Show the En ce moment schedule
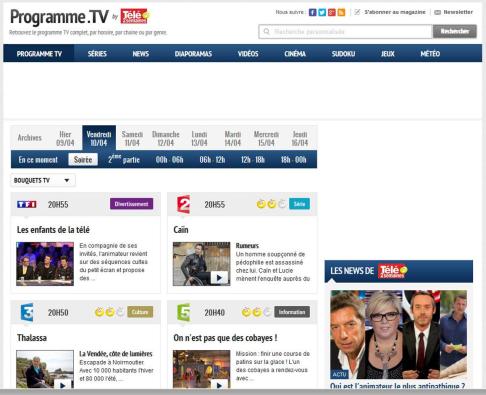This screenshot has height=395, width=486. [x=38, y=160]
